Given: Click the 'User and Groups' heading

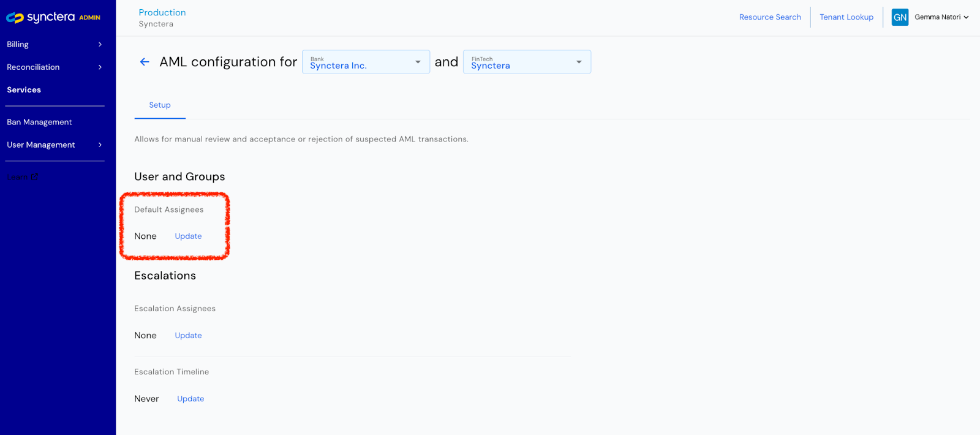Looking at the screenshot, I should (x=179, y=176).
